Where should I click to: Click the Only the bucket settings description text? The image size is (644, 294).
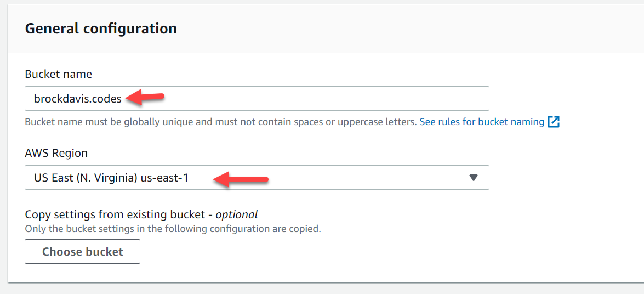pyautogui.click(x=173, y=229)
